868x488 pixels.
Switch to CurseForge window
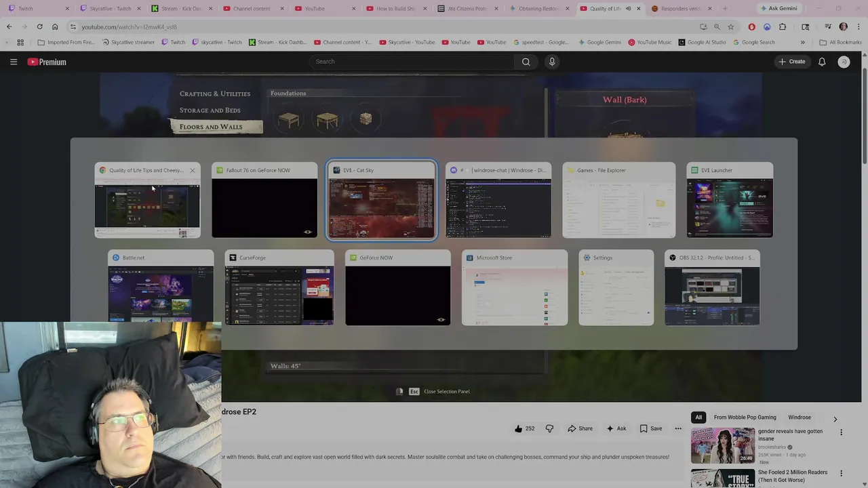279,287
